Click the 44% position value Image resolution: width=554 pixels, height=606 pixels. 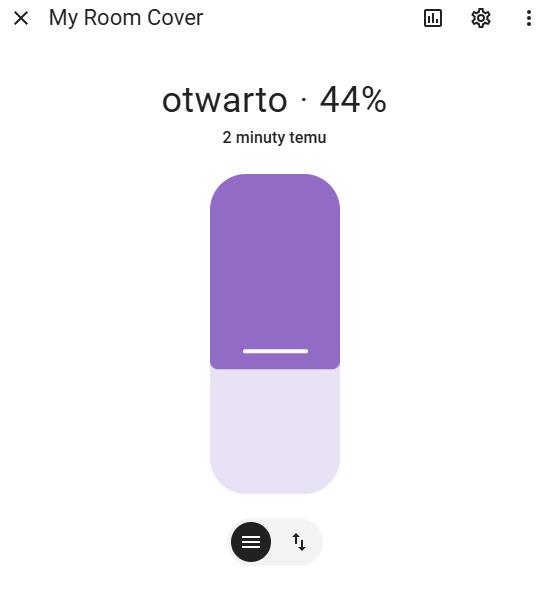[x=353, y=100]
